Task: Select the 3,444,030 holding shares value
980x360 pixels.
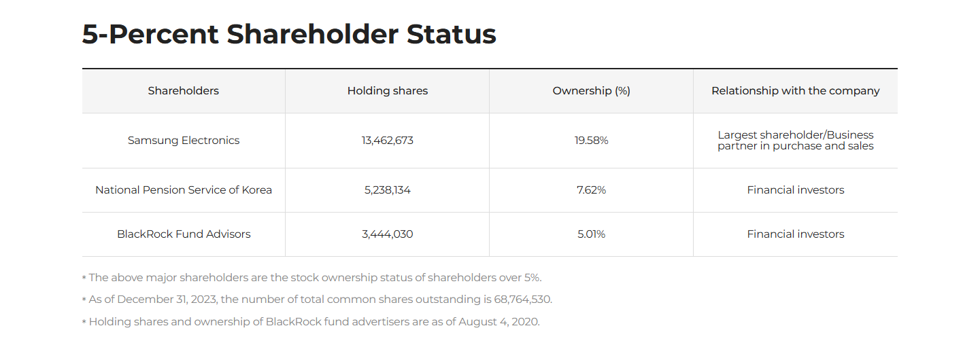Action: tap(388, 234)
